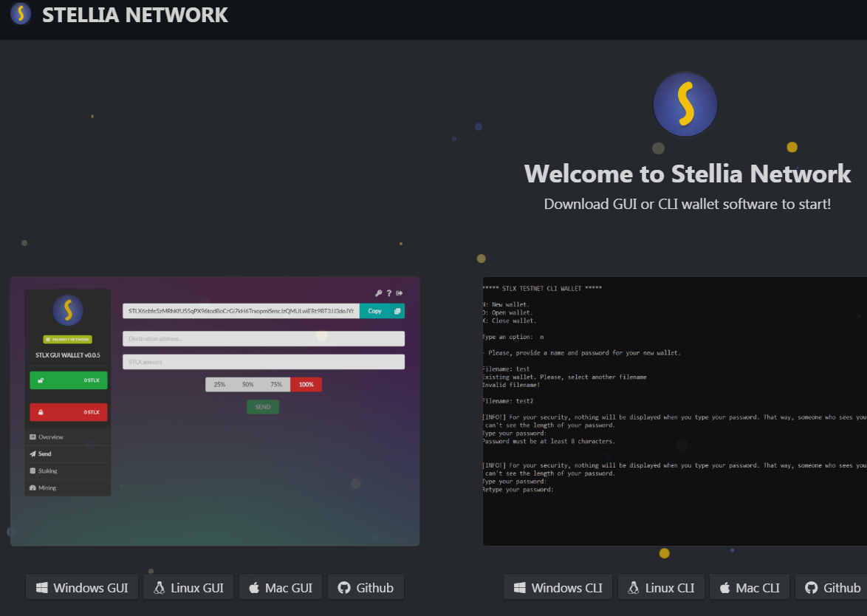
Task: Click the locked red balance bar
Action: 68,412
